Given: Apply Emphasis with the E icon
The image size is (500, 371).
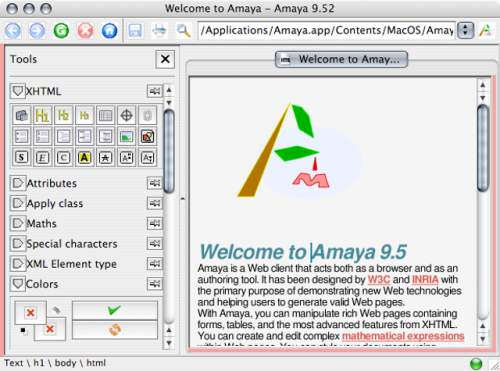Looking at the screenshot, I should (x=42, y=157).
